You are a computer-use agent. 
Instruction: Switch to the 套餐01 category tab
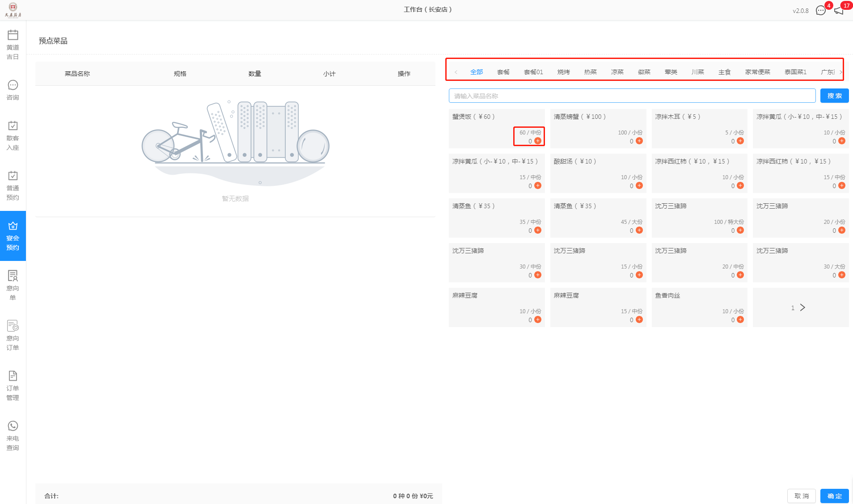533,72
